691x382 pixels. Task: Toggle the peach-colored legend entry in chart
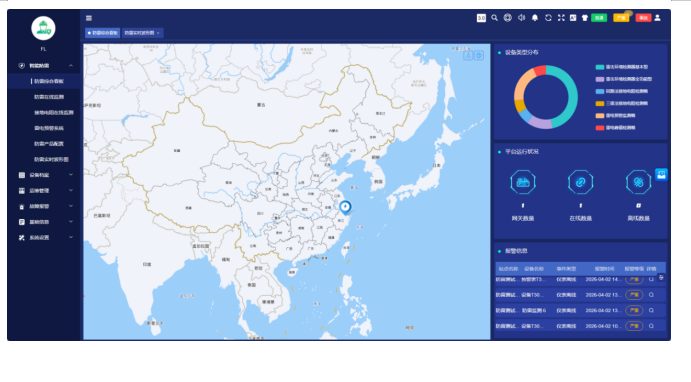616,116
